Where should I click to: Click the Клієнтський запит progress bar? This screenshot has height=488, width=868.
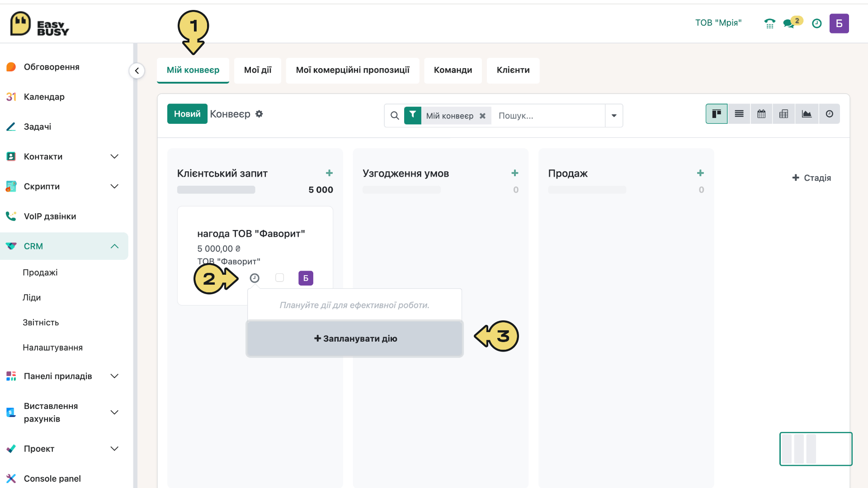[x=216, y=190]
